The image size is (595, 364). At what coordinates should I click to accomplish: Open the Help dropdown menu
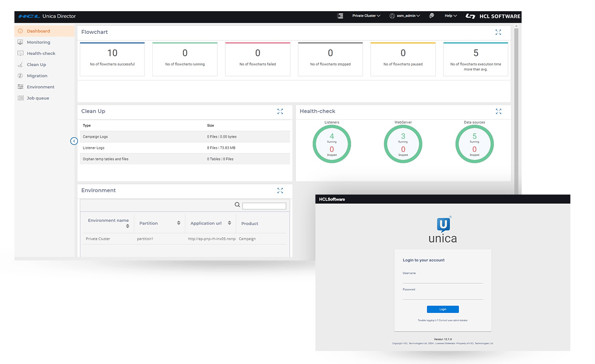tap(451, 16)
